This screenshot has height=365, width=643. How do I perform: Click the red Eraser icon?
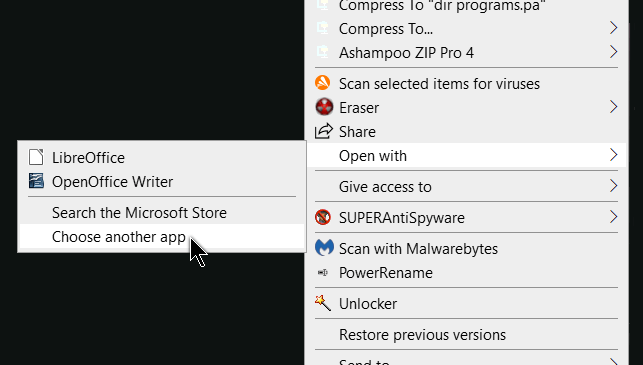pyautogui.click(x=324, y=107)
